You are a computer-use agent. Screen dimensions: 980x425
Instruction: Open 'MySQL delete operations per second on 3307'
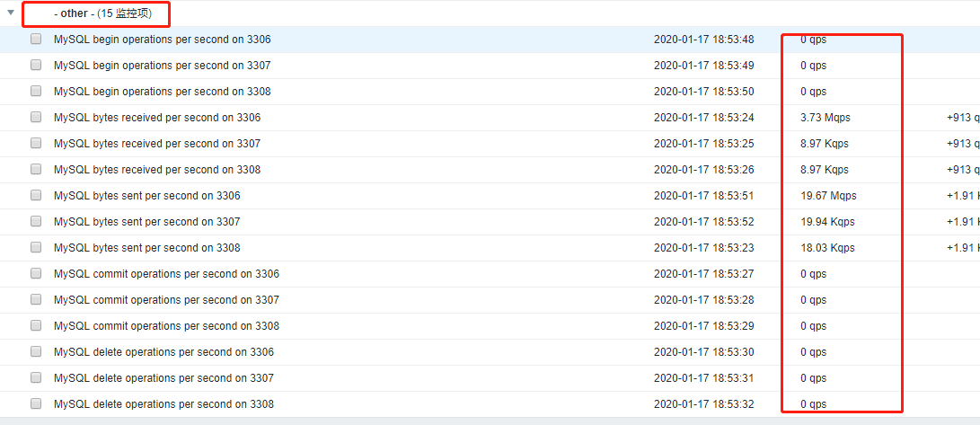(163, 378)
